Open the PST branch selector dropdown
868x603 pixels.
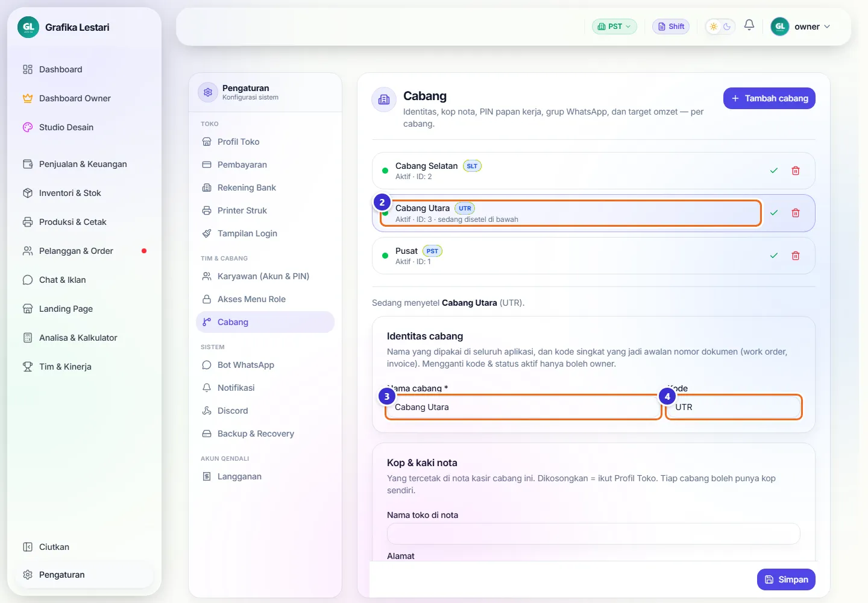(614, 27)
